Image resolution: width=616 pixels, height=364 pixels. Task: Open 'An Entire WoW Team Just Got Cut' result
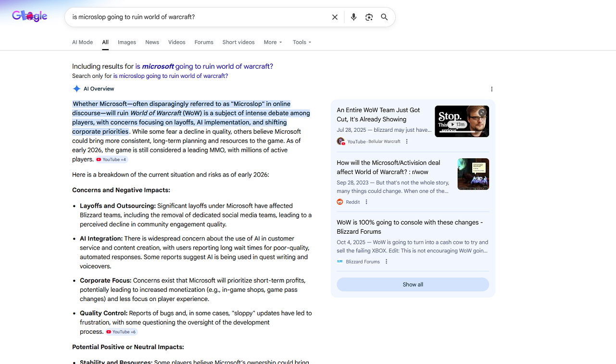(x=378, y=114)
